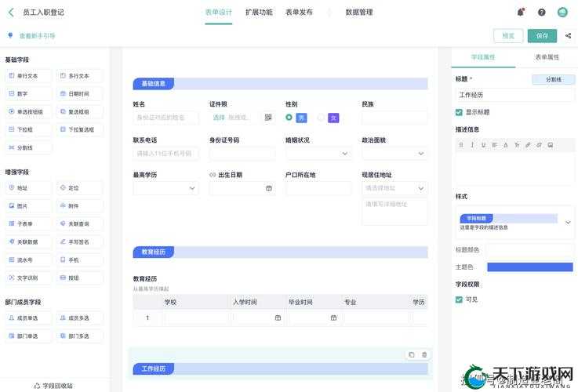This screenshot has width=578, height=392.
Task: Add a 按钮 button field
Action: 80,278
